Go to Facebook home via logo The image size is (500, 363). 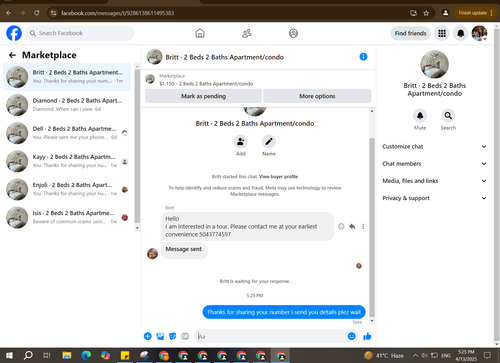(14, 33)
